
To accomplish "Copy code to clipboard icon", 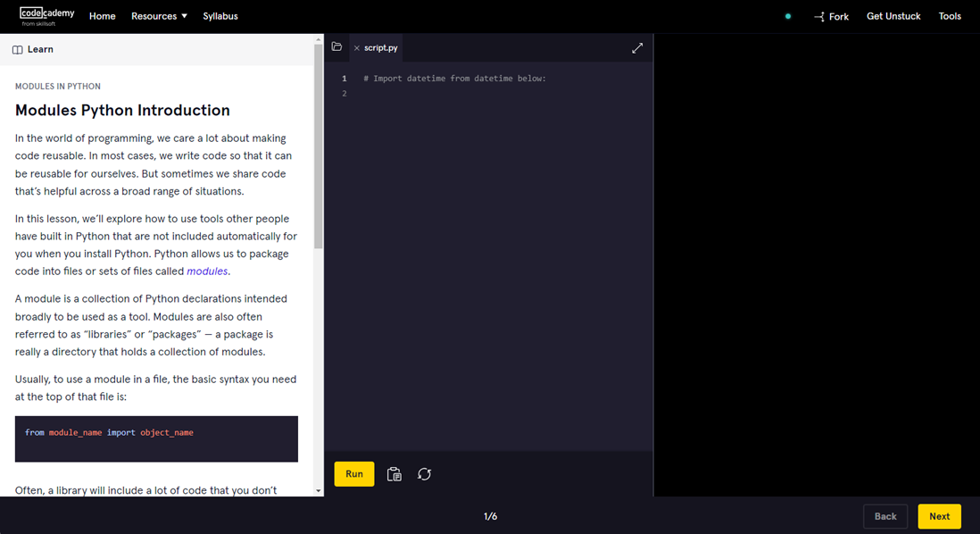I will point(394,474).
